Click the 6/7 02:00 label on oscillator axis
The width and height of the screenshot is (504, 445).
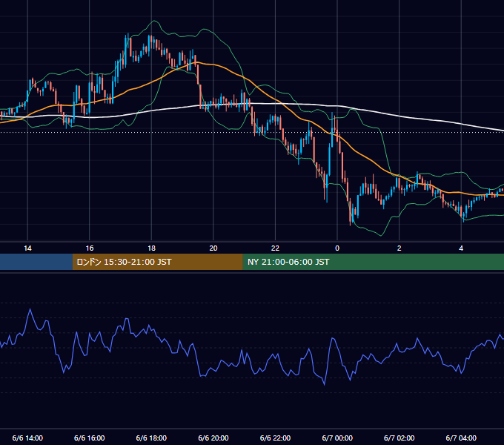pyautogui.click(x=399, y=438)
